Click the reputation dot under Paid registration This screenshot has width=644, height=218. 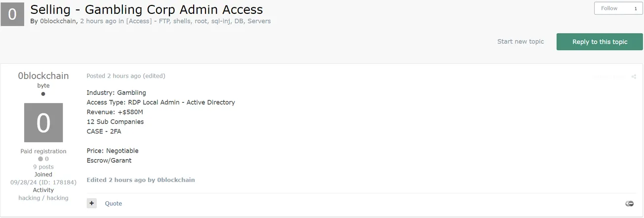[40, 159]
